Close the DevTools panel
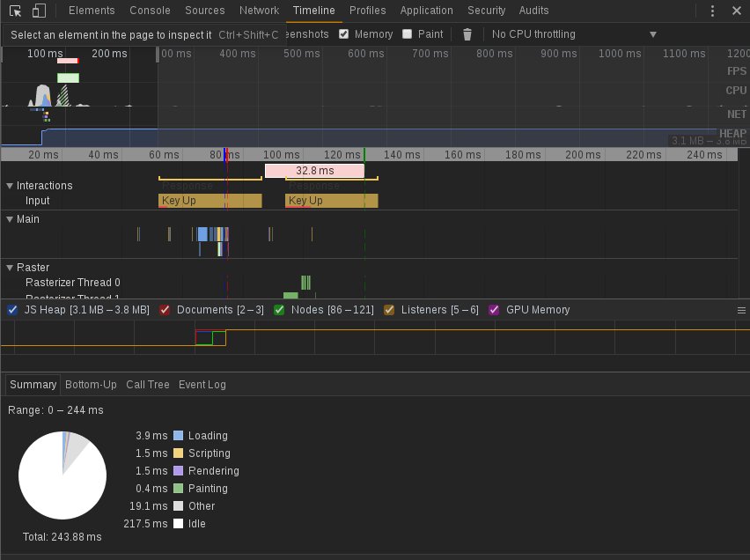The width and height of the screenshot is (750, 560). (736, 11)
